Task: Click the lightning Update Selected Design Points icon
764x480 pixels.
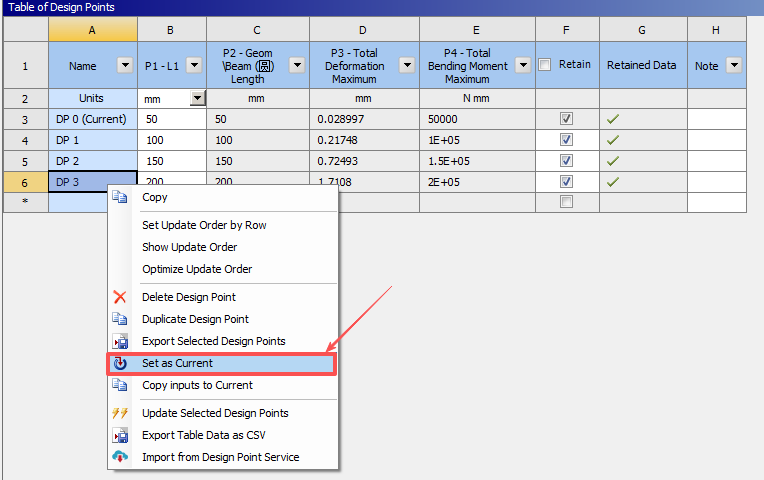Action: 120,413
